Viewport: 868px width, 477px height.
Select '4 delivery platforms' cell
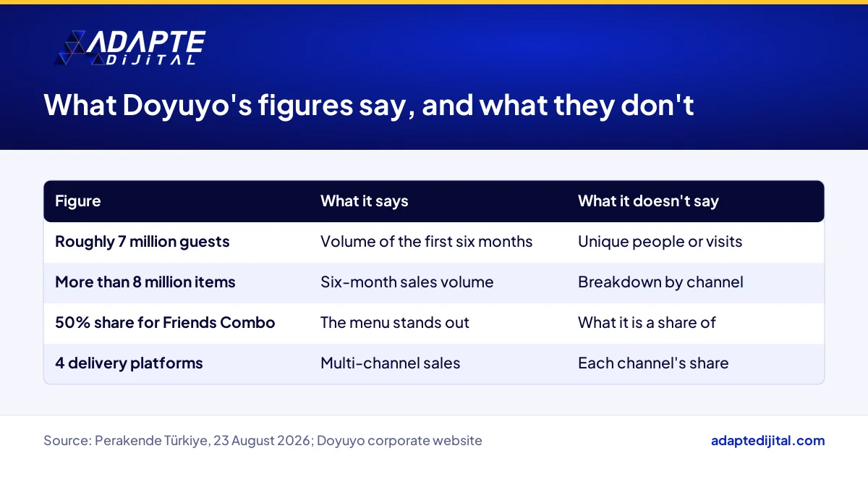point(129,363)
